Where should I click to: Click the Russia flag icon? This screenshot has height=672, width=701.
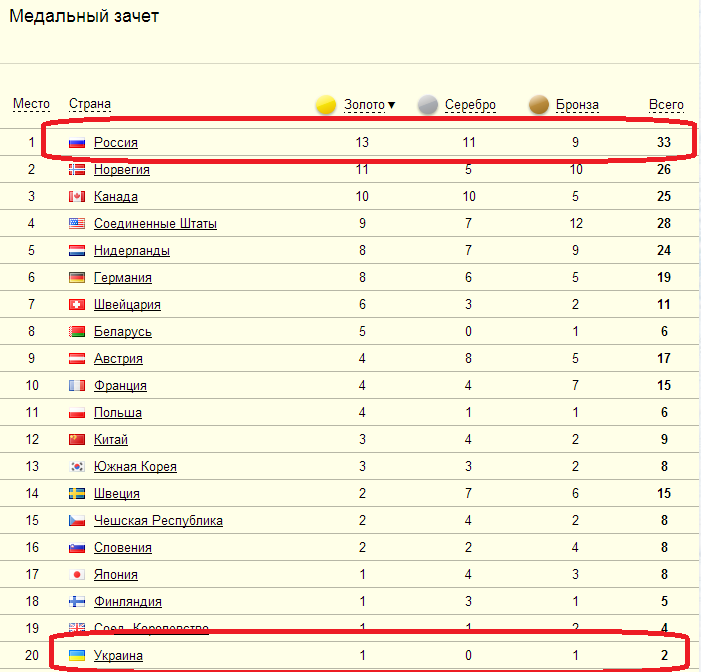click(77, 143)
